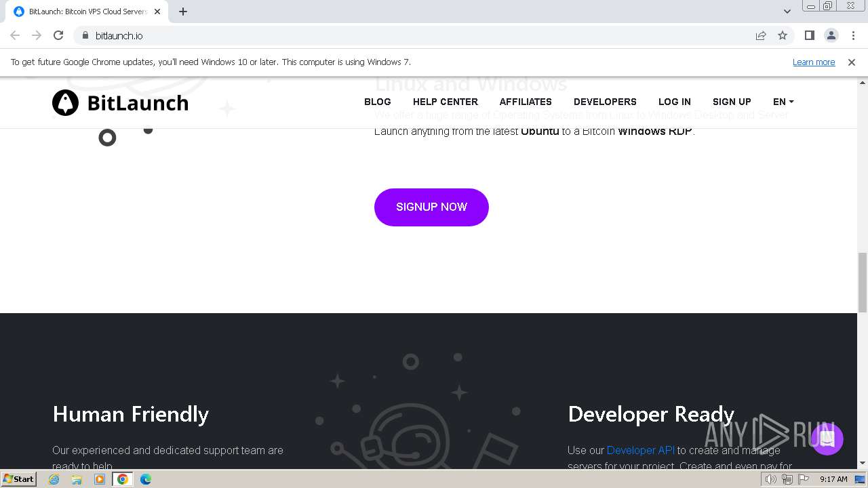Click LOG IN in navigation
The image size is (868, 488).
(x=675, y=102)
